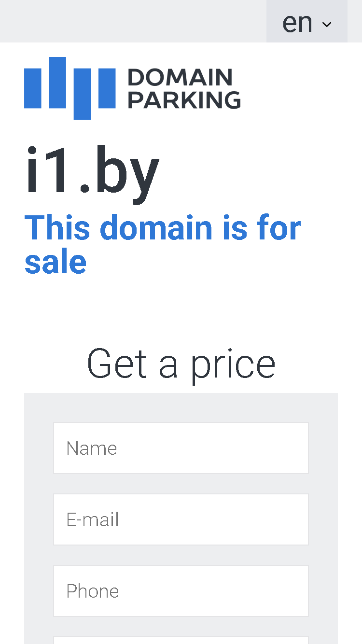
Task: Click the blue bars Domain Parking logo icon
Action: 70,88
